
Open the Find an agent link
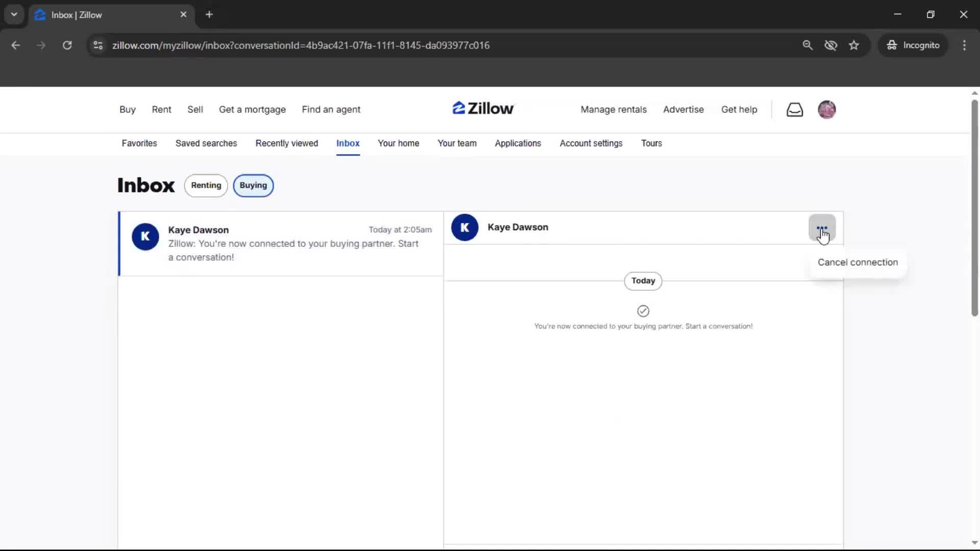coord(331,109)
